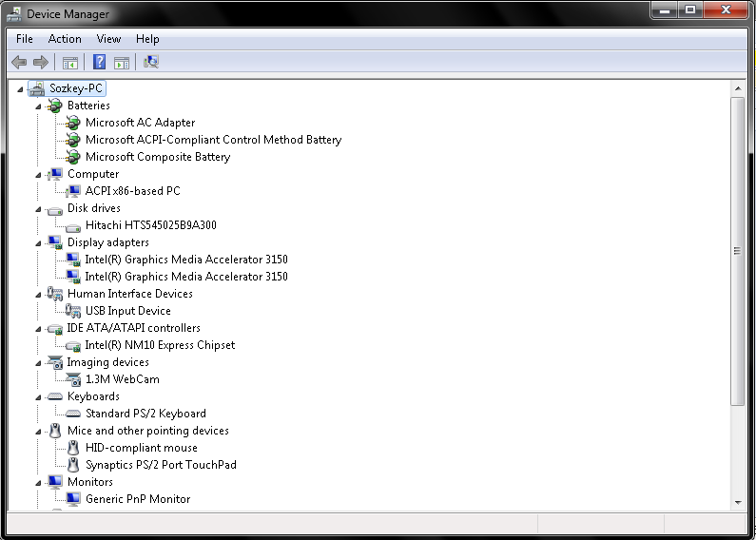Click the Hitachi disk drive icon
This screenshot has width=756, height=540.
click(73, 227)
